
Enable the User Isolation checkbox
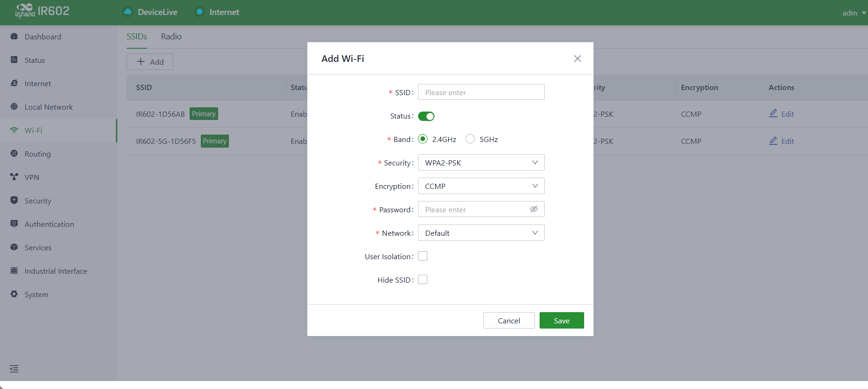423,256
